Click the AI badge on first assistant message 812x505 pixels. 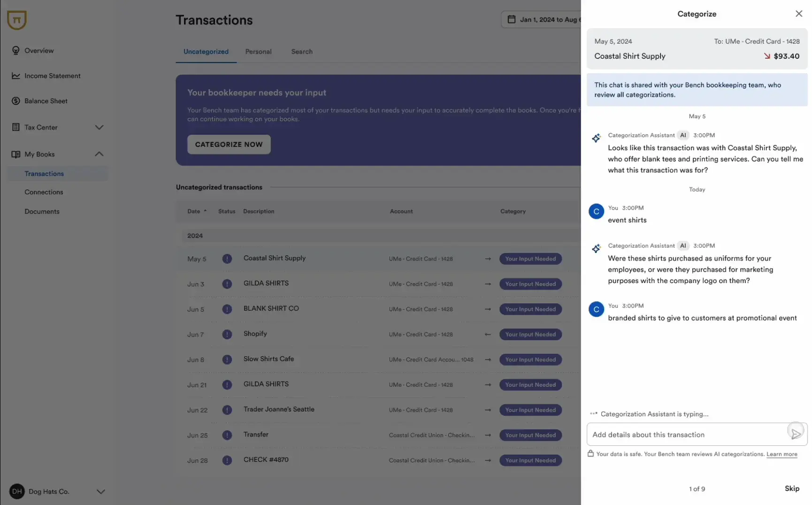(x=683, y=135)
